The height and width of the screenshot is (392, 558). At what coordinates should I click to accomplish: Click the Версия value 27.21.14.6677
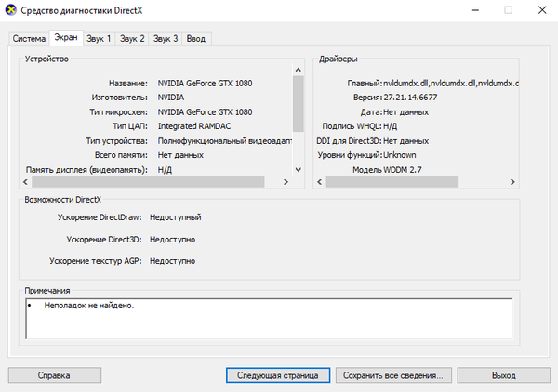410,98
